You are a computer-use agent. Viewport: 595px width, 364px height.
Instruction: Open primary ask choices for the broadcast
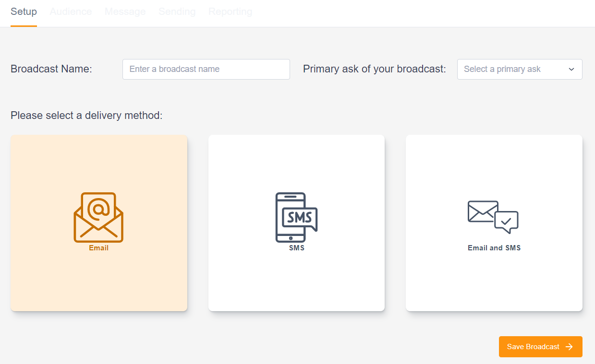point(520,69)
